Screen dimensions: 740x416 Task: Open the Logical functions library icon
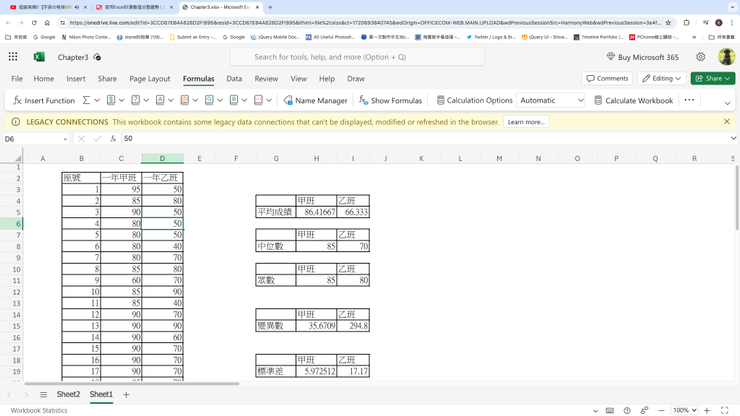tap(135, 100)
